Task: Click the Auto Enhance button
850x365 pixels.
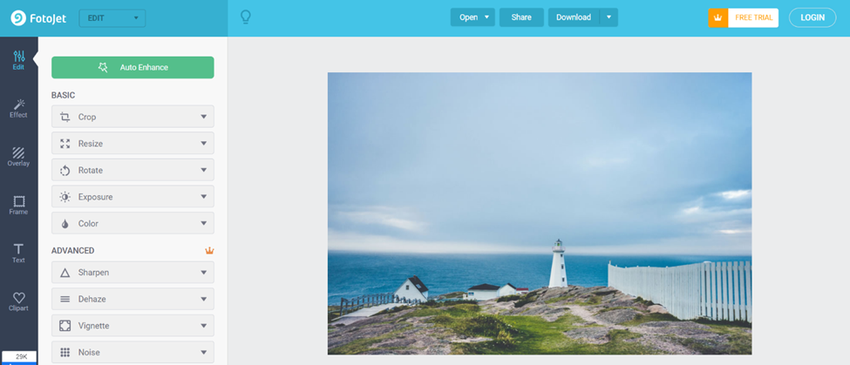Action: click(x=133, y=68)
